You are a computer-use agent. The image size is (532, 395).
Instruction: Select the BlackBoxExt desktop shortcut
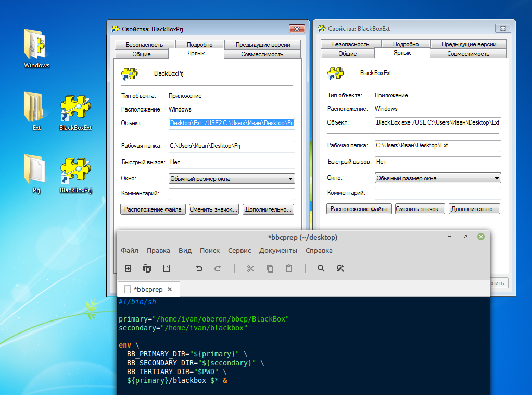coord(75,112)
